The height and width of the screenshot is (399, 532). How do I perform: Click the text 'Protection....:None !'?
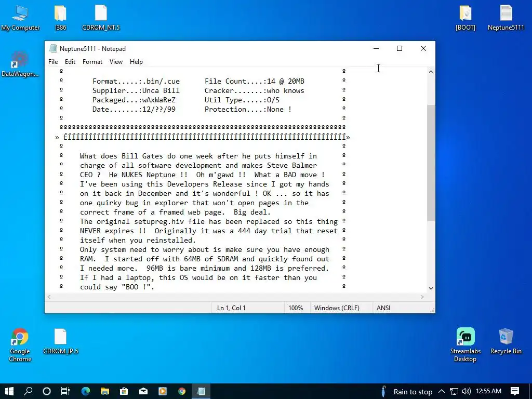pos(248,109)
